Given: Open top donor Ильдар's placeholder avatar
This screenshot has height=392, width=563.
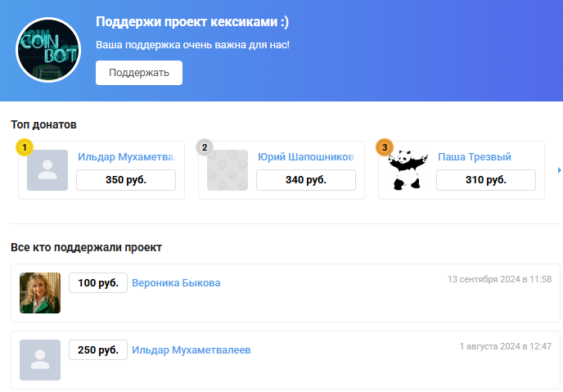Looking at the screenshot, I should pos(47,170).
